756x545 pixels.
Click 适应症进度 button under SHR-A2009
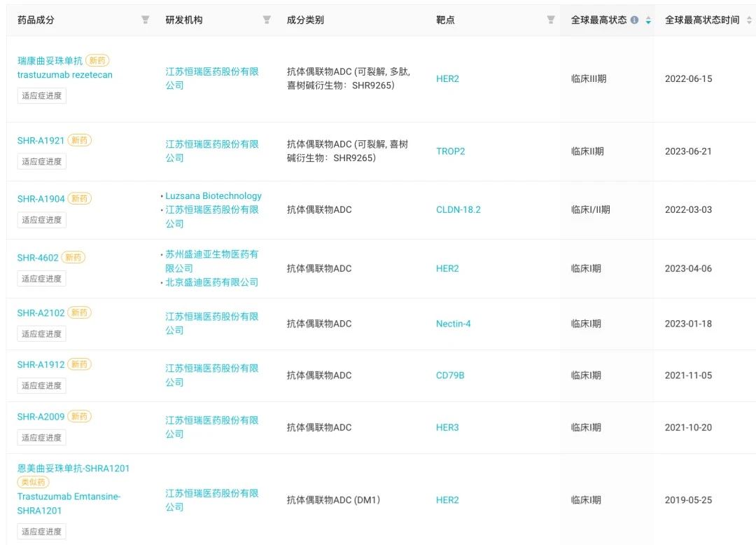41,438
